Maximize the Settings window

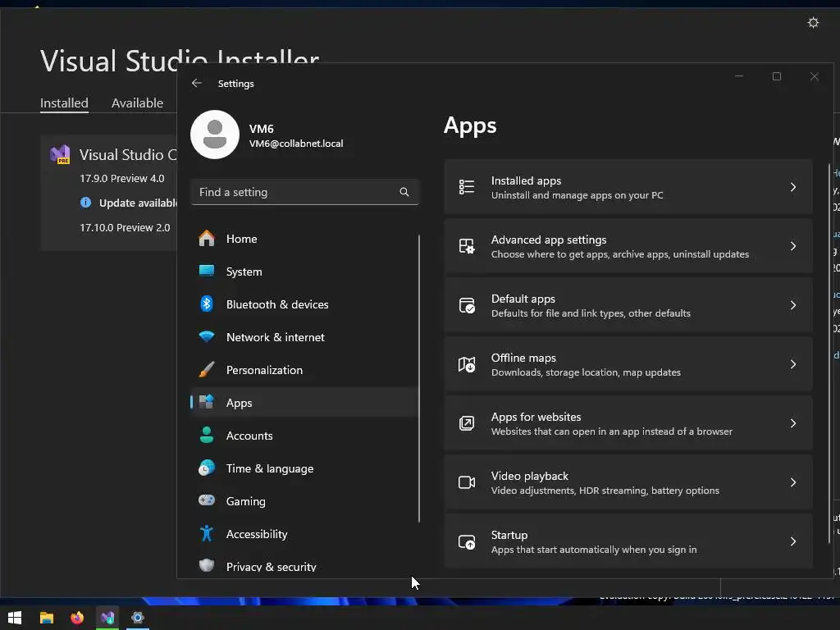tap(776, 76)
